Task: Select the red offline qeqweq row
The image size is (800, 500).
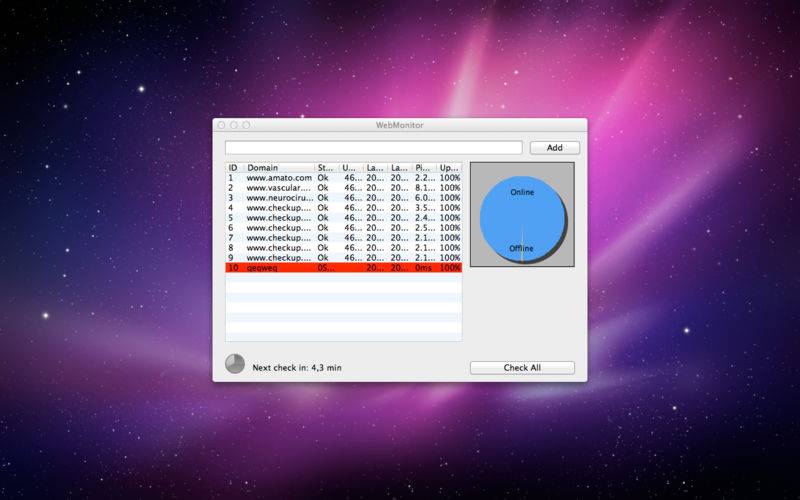Action: (x=343, y=267)
